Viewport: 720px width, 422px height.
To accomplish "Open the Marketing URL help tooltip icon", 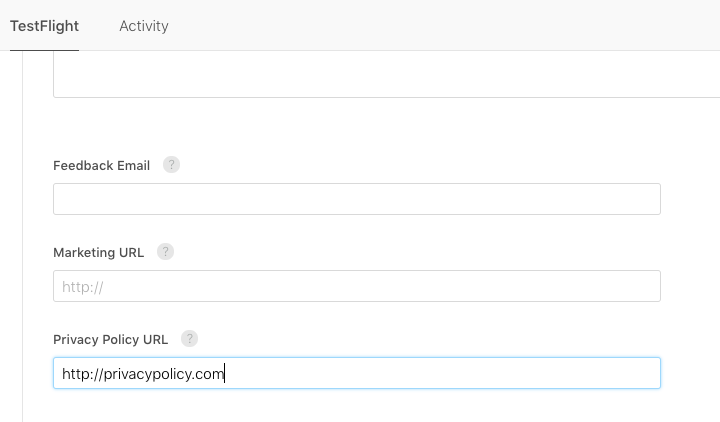I will pyautogui.click(x=165, y=252).
